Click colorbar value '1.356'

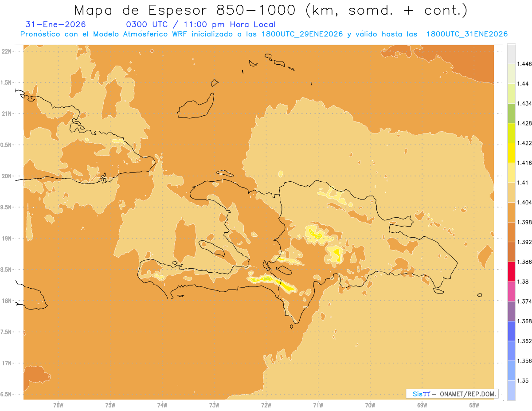point(525,361)
